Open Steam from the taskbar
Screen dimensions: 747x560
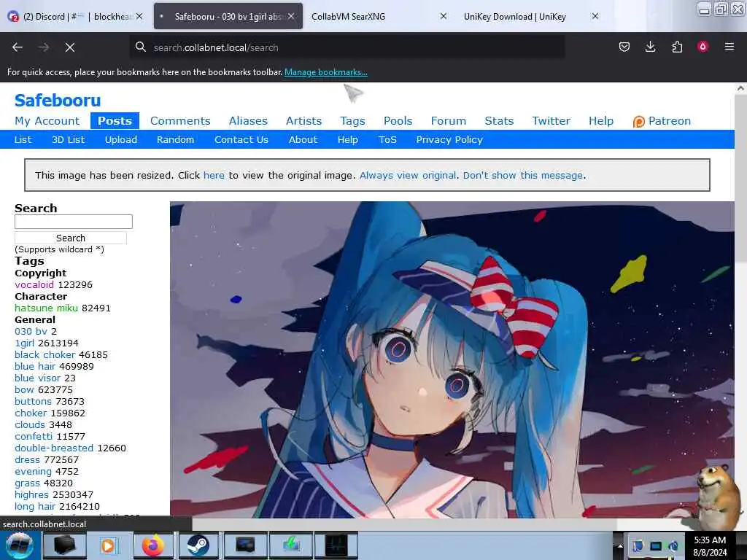tap(197, 545)
